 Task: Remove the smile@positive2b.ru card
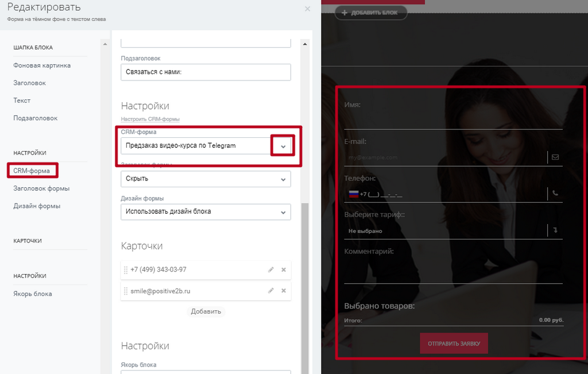tap(284, 291)
